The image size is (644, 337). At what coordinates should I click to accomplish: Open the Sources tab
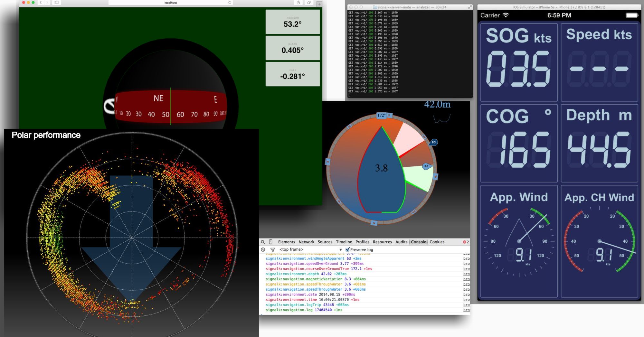[325, 242]
